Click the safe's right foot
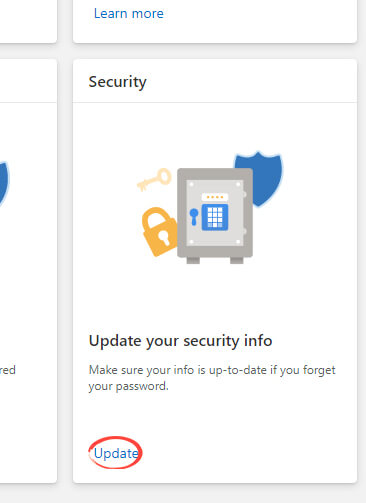The width and height of the screenshot is (366, 503). pyautogui.click(x=237, y=260)
